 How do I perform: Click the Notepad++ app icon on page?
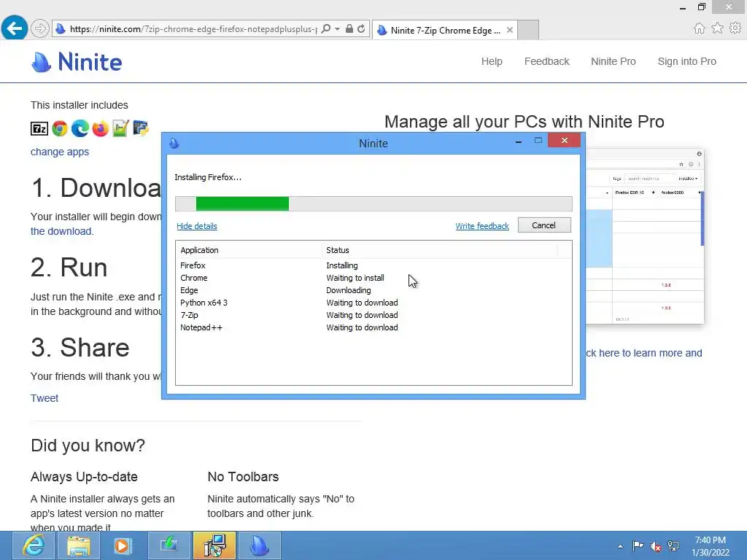pos(120,128)
